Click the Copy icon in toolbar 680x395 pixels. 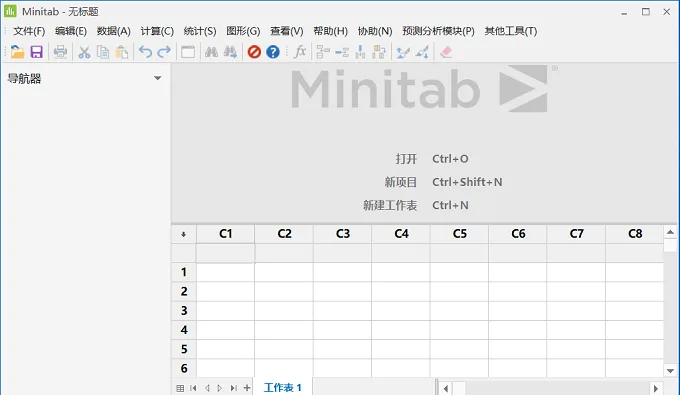pyautogui.click(x=103, y=52)
